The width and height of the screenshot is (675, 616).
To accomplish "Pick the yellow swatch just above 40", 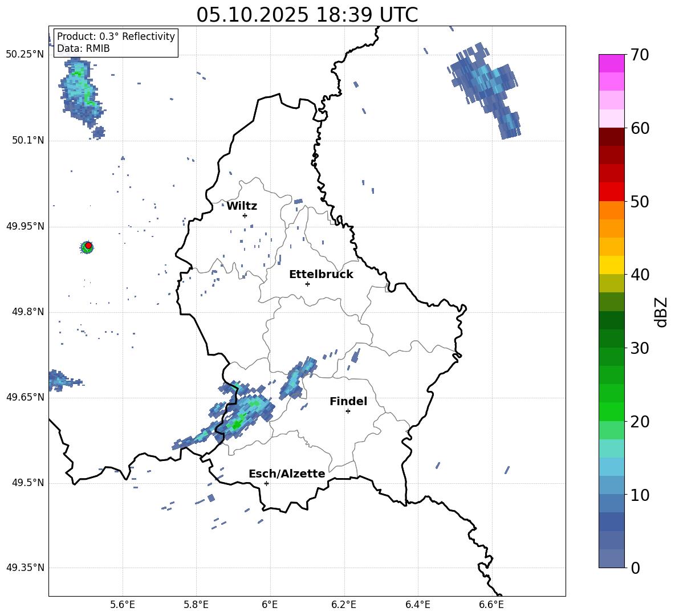I will (x=612, y=265).
